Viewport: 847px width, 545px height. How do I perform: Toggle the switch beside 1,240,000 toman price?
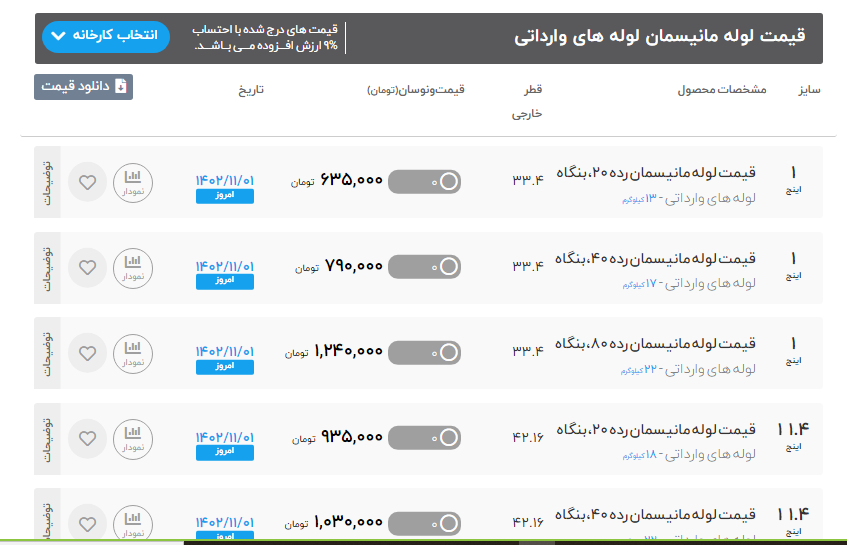424,352
